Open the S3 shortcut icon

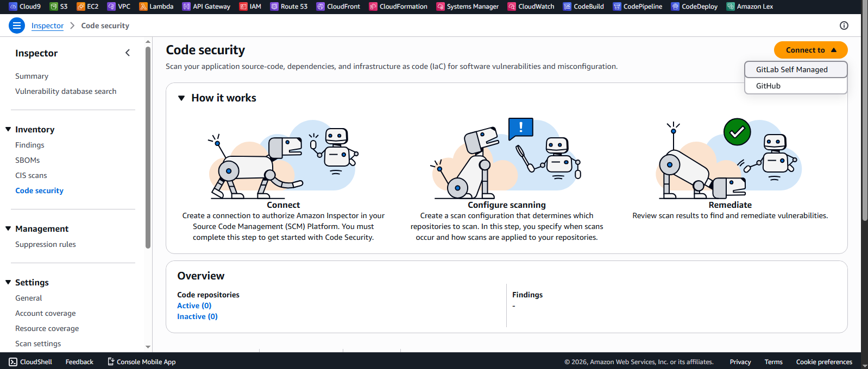click(54, 7)
